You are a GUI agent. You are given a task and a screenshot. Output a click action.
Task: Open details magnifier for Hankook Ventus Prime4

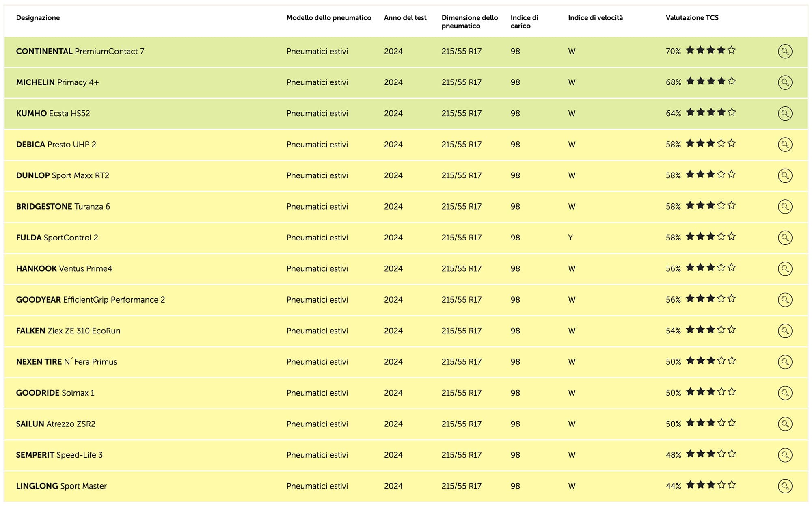click(785, 269)
